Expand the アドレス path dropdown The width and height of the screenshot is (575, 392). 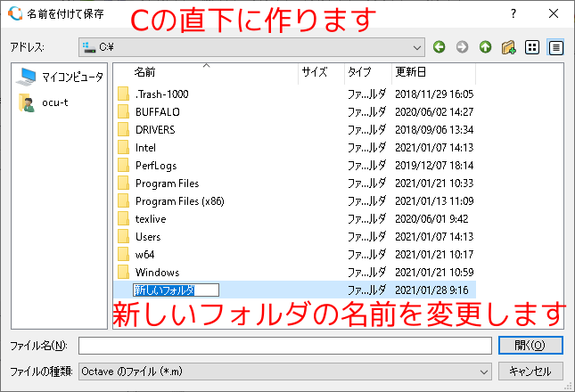418,46
